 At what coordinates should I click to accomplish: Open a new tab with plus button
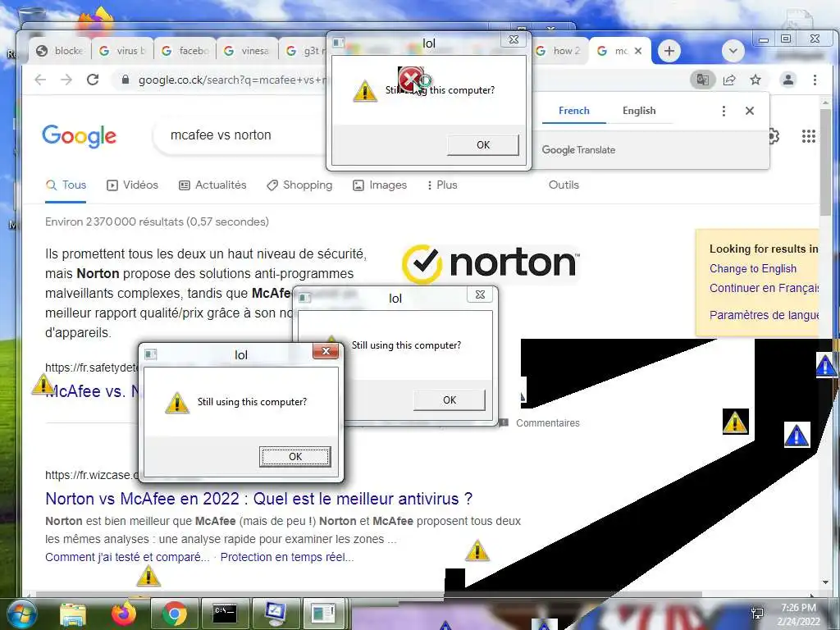(669, 51)
